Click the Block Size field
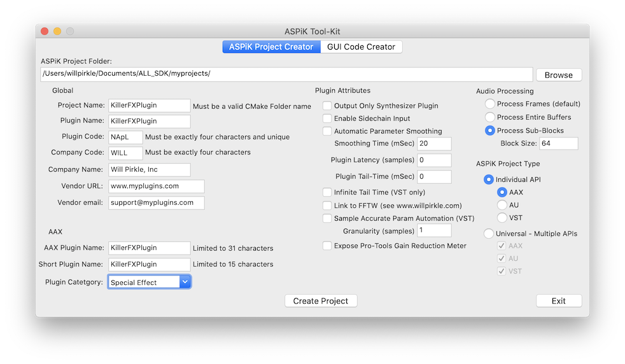Image resolution: width=625 pixels, height=364 pixels. (x=558, y=143)
